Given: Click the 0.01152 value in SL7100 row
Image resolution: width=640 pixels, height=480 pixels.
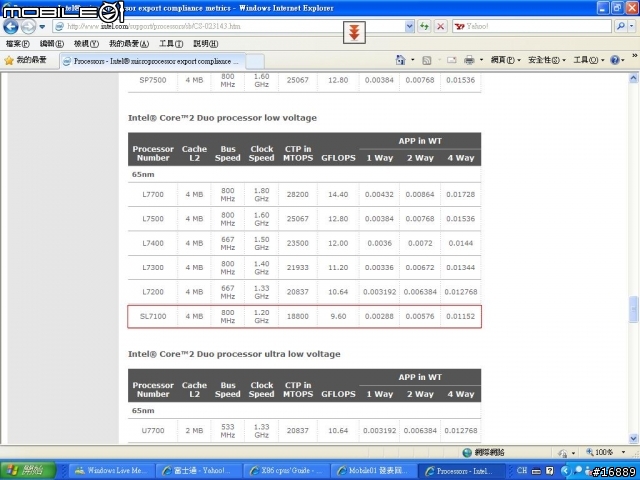Looking at the screenshot, I should 461,316.
